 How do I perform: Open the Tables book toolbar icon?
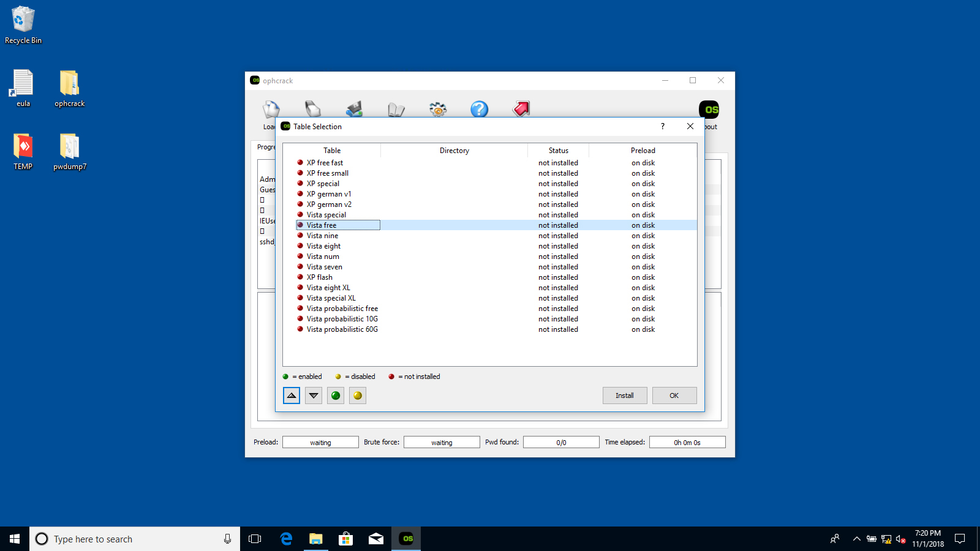[x=396, y=110]
